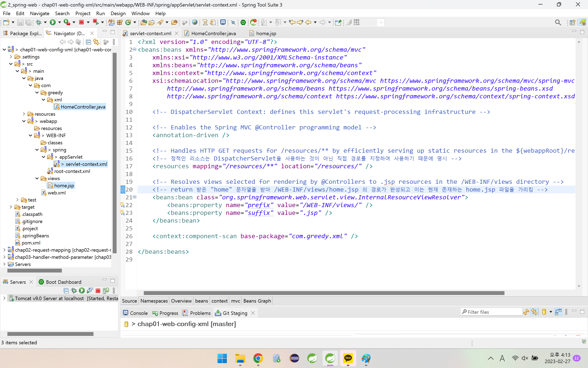Image resolution: width=588 pixels, height=368 pixels.
Task: Switch to the Console view tab
Action: tap(135, 313)
